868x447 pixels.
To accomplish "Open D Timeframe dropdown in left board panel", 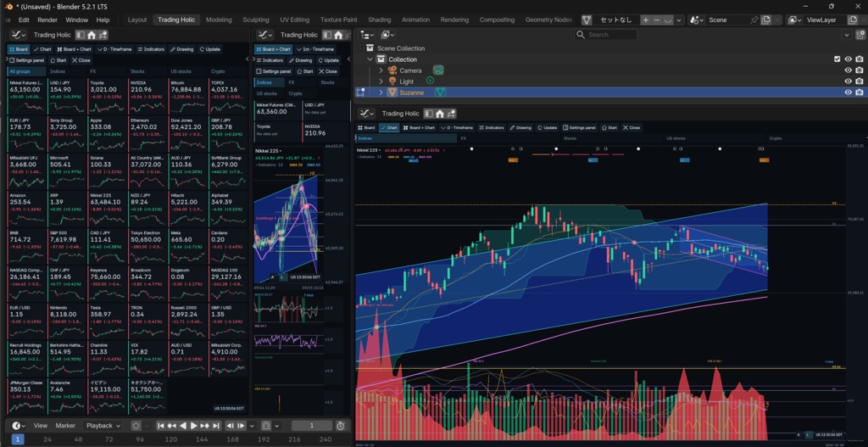I will pyautogui.click(x=114, y=49).
